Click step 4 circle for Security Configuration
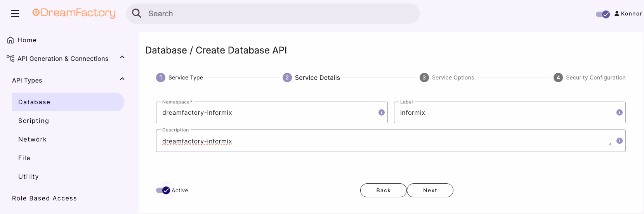 point(558,78)
